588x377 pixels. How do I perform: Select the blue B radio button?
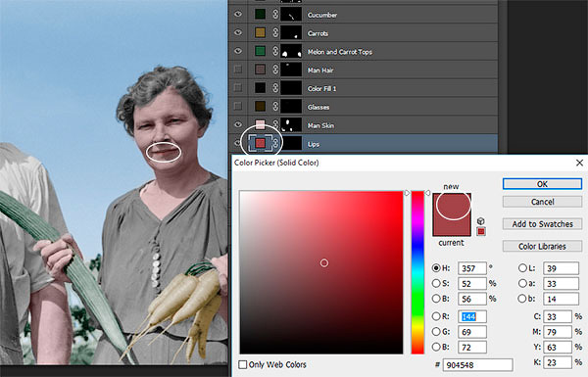pos(436,347)
